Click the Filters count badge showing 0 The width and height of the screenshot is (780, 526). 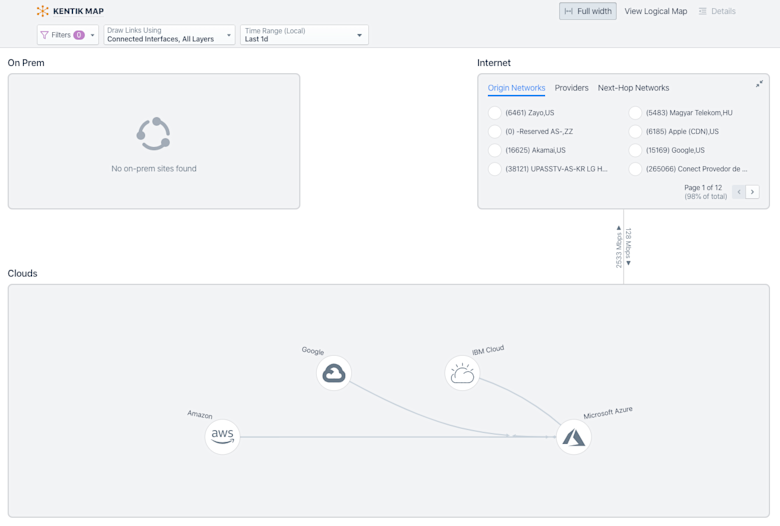coord(79,35)
